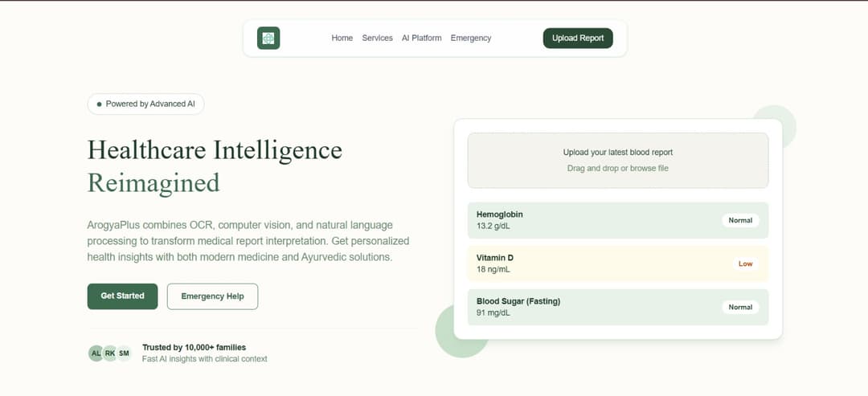Open the Services navigation link

377,38
